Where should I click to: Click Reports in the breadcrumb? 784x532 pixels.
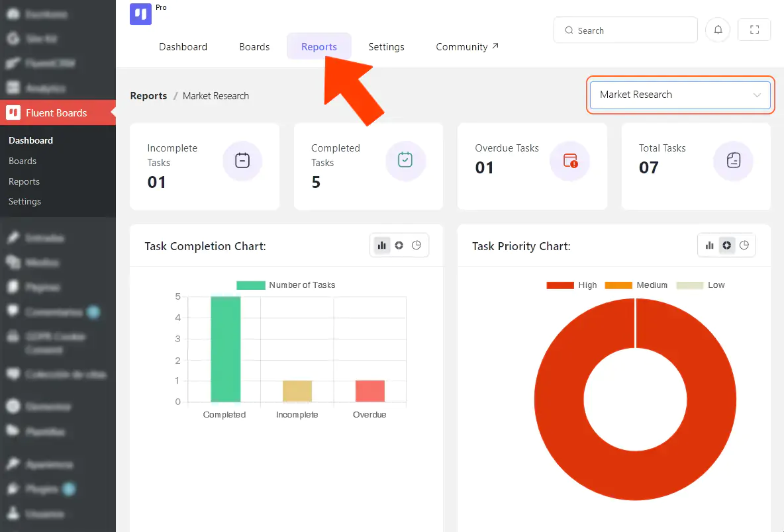[x=148, y=96]
